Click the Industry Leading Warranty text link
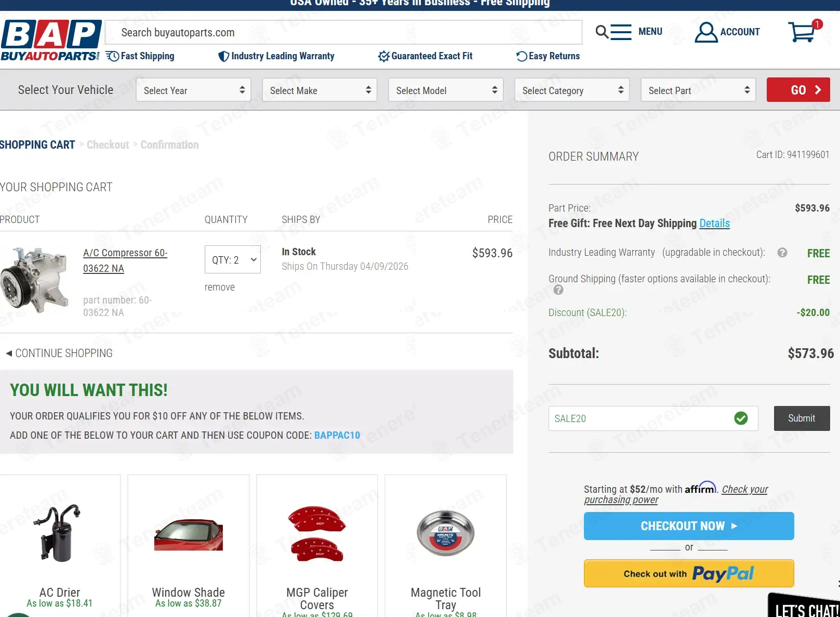This screenshot has width=840, height=617. tap(283, 56)
